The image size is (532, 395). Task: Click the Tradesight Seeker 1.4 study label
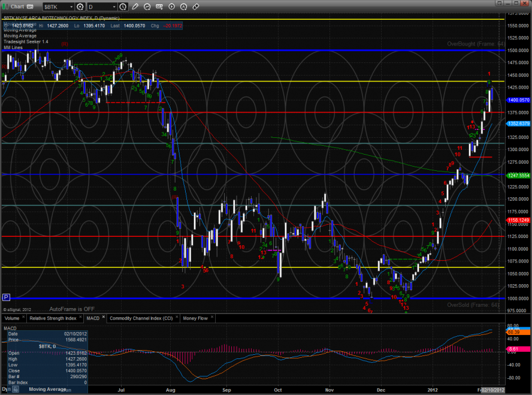[x=26, y=42]
